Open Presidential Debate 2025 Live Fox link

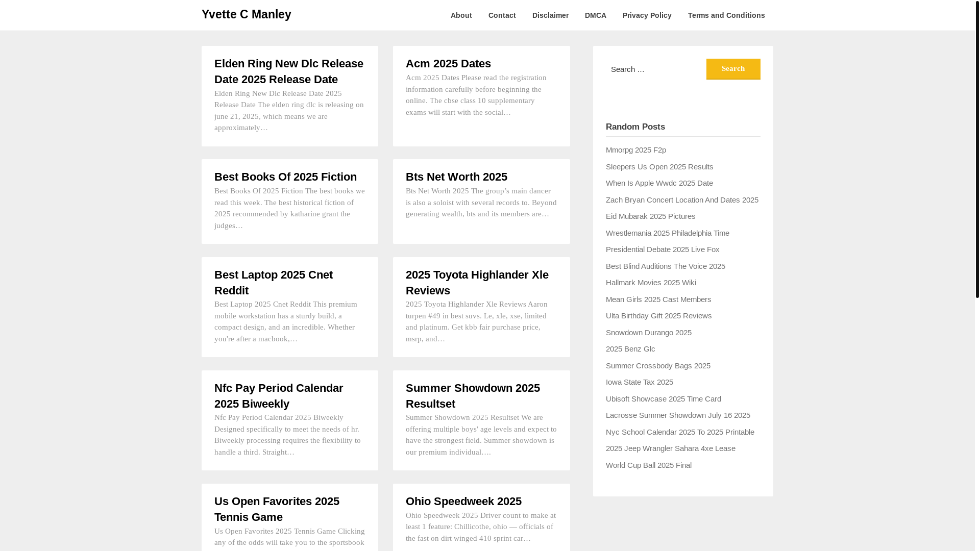pyautogui.click(x=663, y=249)
